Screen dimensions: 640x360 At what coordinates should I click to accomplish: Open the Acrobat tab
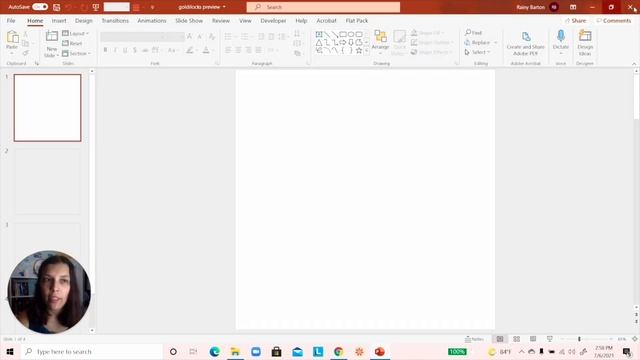click(326, 20)
